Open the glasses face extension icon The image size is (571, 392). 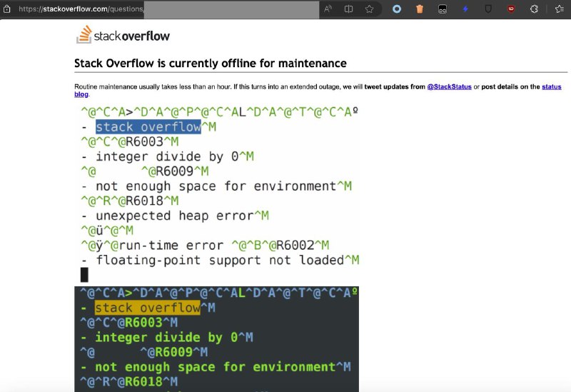(443, 9)
